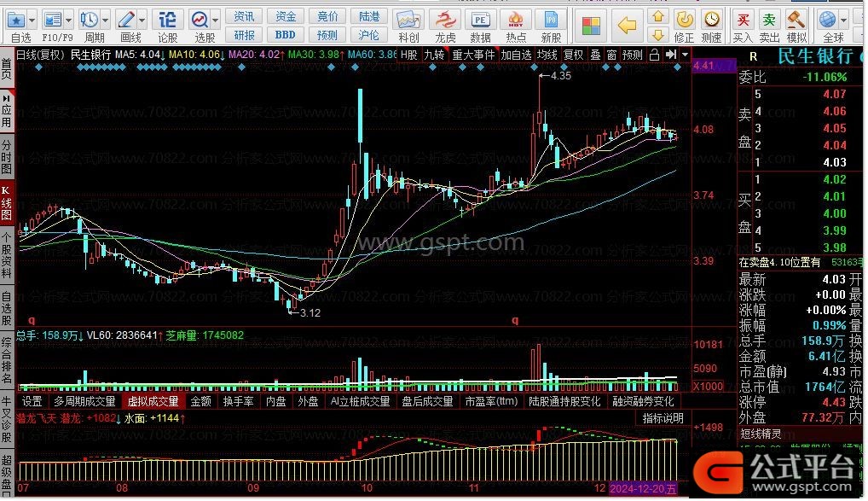Click the green 卖出 sell icon
Screen dimensions: 868x501
coord(769,20)
